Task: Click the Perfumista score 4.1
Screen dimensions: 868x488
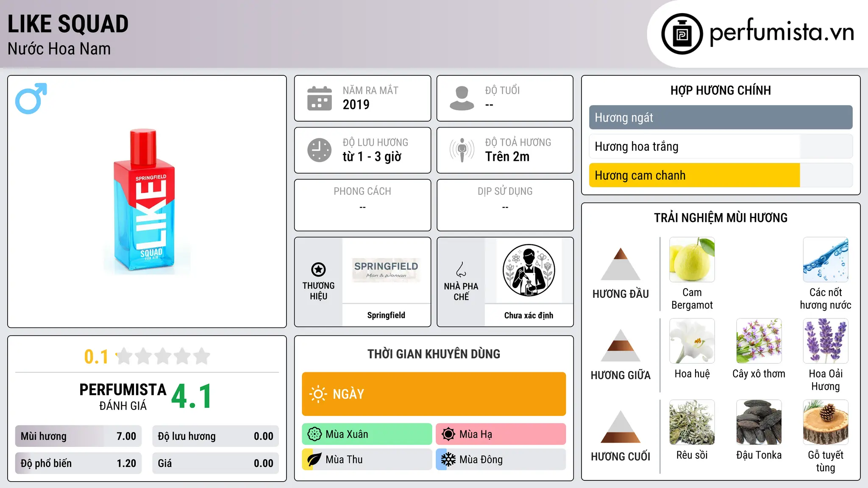Action: pos(192,396)
